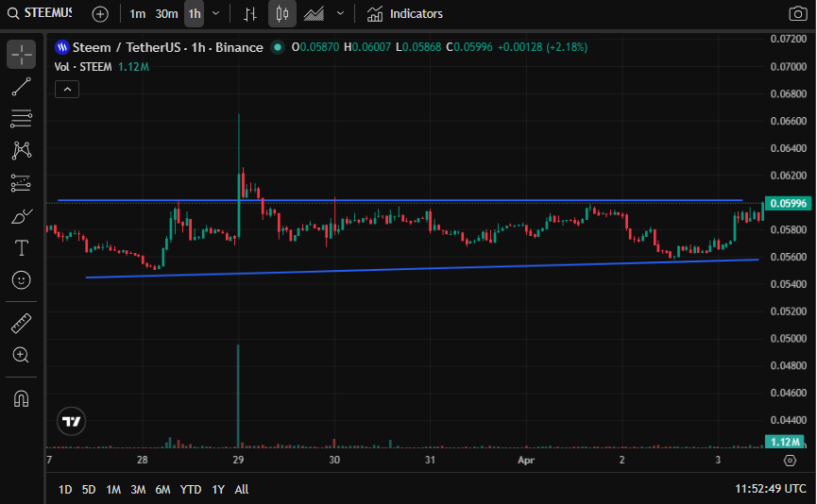Set range to 6M
The image size is (817, 504).
coord(163,490)
